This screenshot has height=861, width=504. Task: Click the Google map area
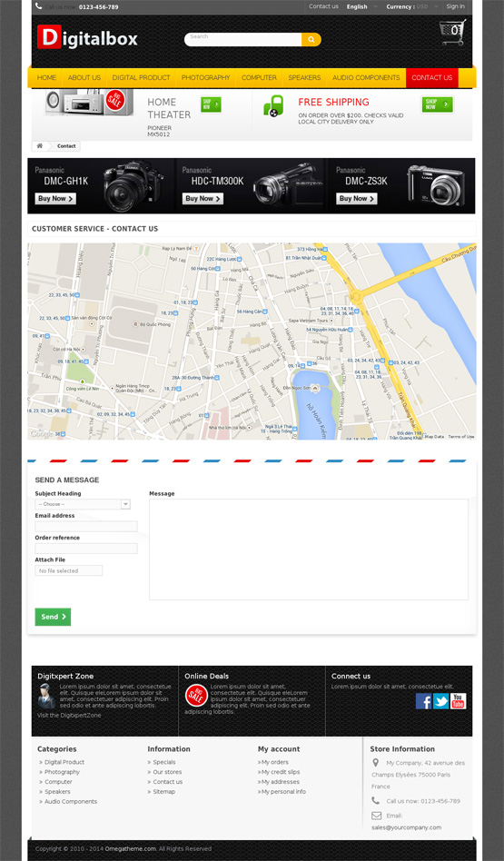[x=252, y=341]
